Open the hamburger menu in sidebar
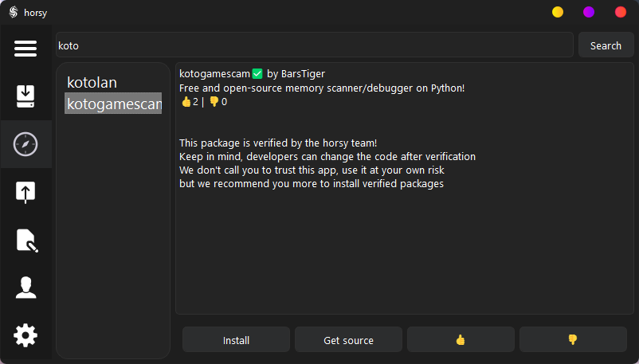Screen dimensions: 639x364 pos(25,49)
